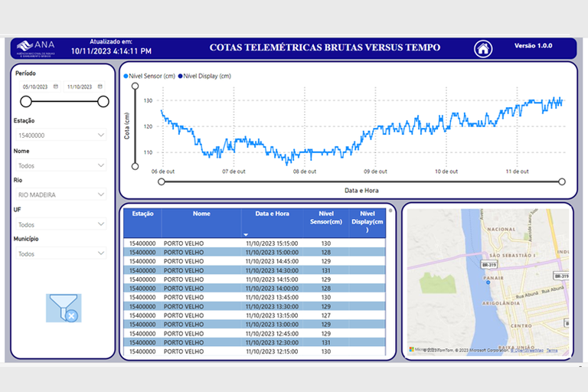Click the clear filters funnel icon
The height and width of the screenshot is (392, 588).
point(63,308)
